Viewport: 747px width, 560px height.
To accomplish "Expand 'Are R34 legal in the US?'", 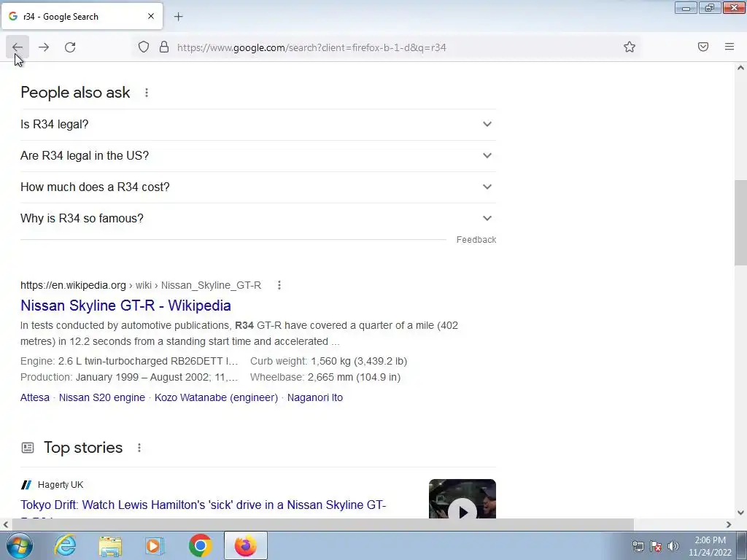I will click(x=258, y=156).
